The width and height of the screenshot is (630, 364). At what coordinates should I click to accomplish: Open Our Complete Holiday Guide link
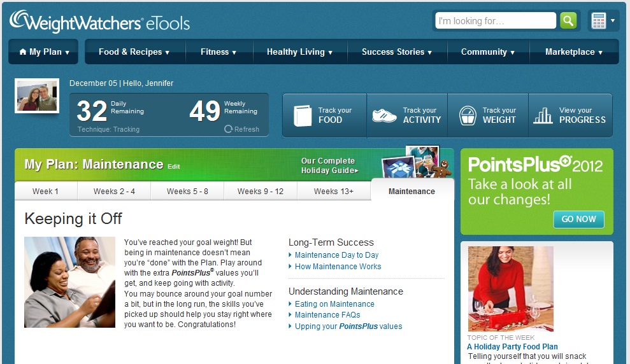click(329, 165)
